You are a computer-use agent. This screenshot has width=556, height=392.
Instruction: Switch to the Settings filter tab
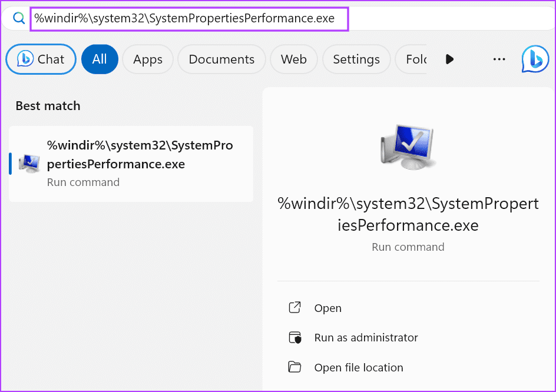[x=356, y=59]
